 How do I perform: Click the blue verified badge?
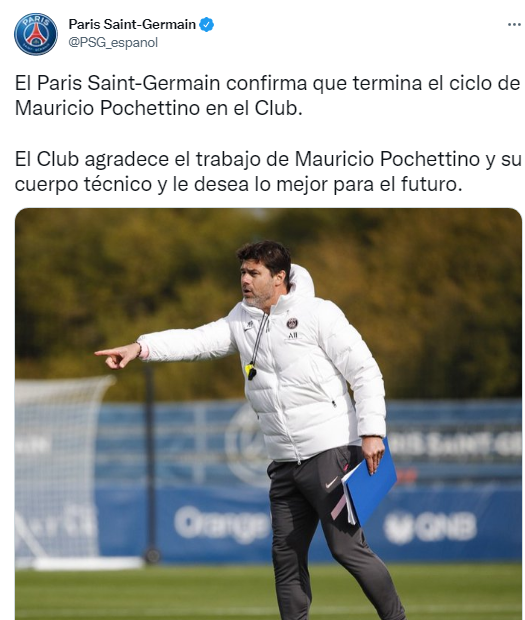[x=206, y=25]
